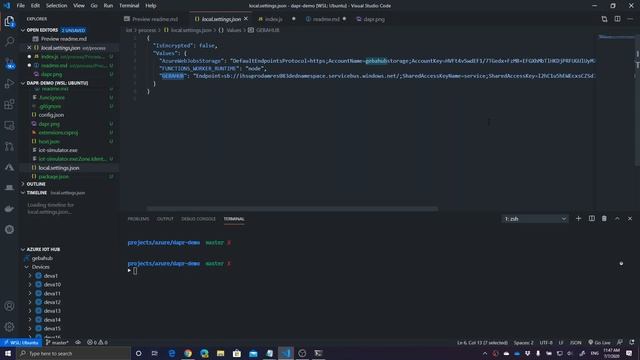Collapse the Devices tree node
This screenshot has width=640, height=360.
(27, 267)
